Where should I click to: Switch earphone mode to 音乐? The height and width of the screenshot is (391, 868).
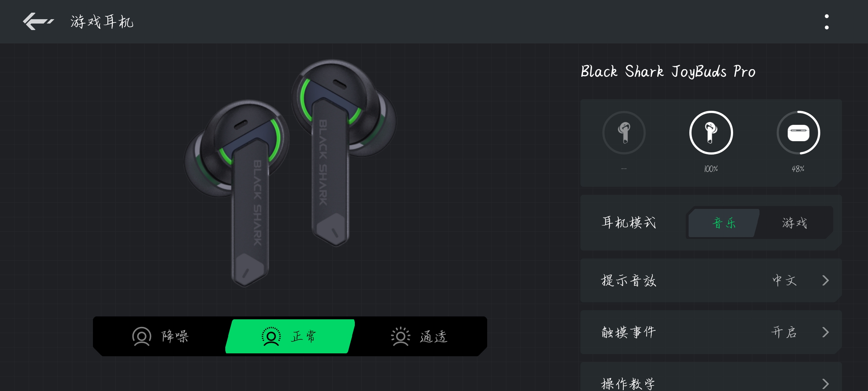[724, 223]
